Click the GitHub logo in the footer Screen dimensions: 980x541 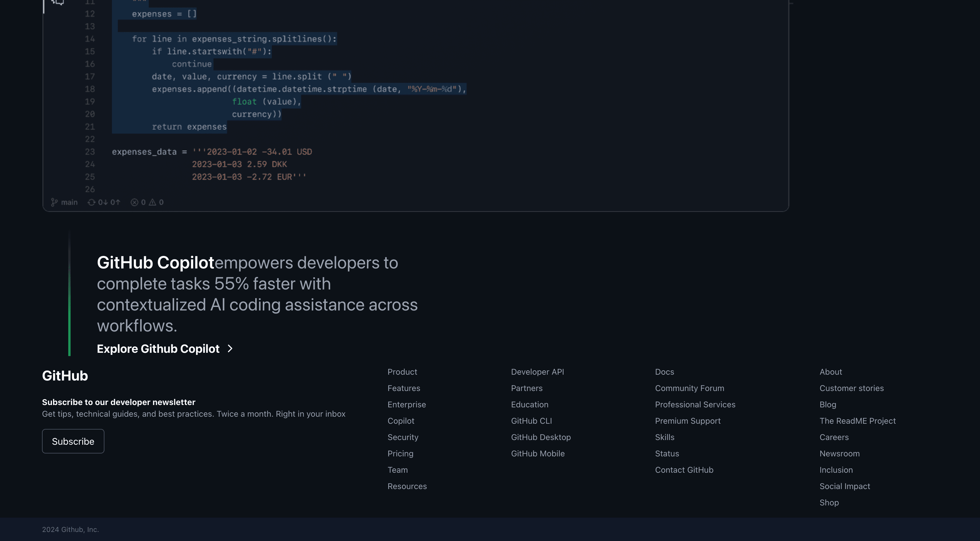[x=65, y=376]
